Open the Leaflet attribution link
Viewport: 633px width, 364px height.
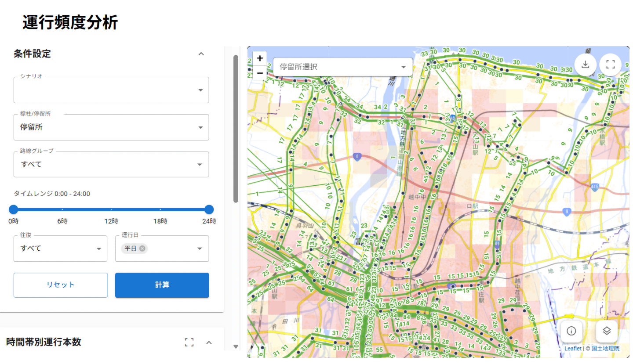pyautogui.click(x=573, y=348)
